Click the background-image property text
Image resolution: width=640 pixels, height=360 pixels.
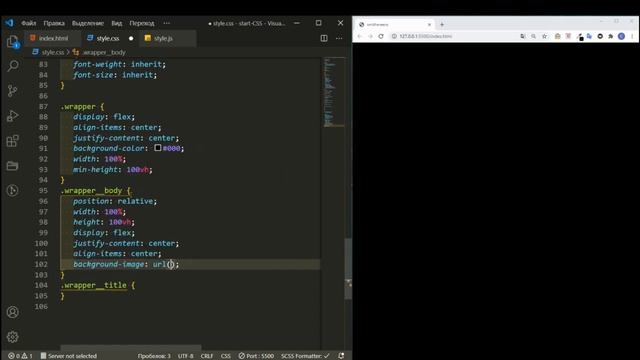109,264
